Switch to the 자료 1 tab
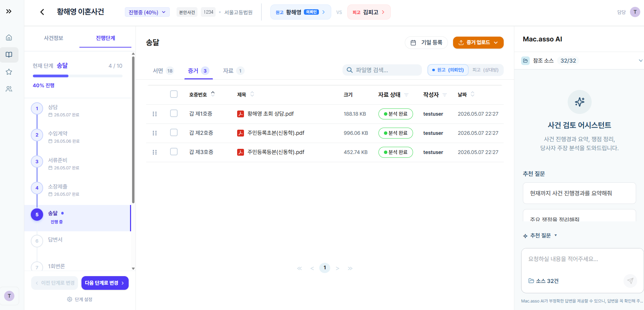644x310 pixels. pos(233,71)
